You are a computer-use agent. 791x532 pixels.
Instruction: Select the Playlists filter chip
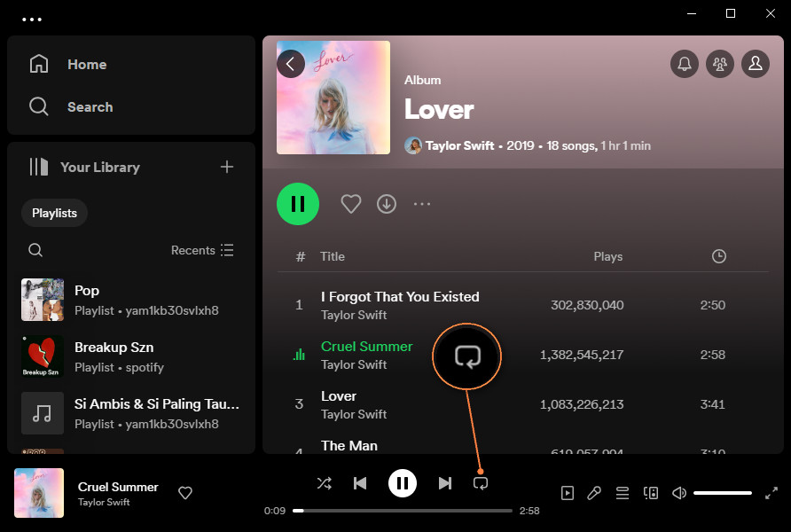(x=54, y=213)
